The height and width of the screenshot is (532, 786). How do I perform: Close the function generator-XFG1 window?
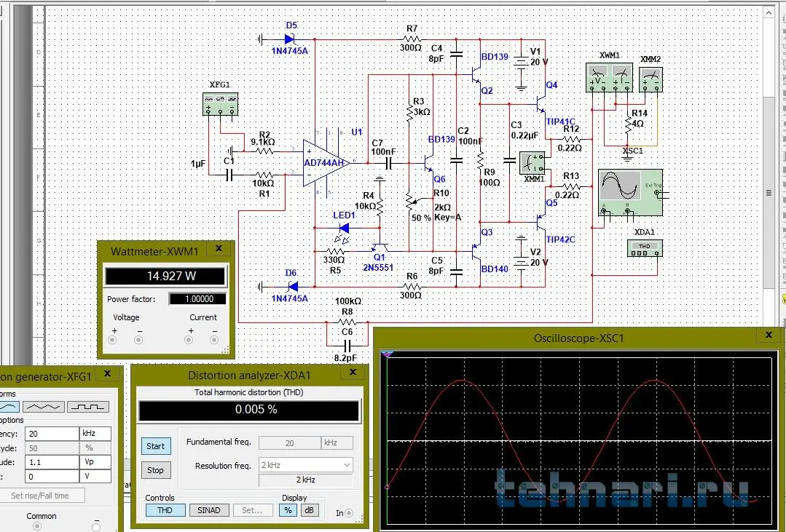[x=107, y=373]
